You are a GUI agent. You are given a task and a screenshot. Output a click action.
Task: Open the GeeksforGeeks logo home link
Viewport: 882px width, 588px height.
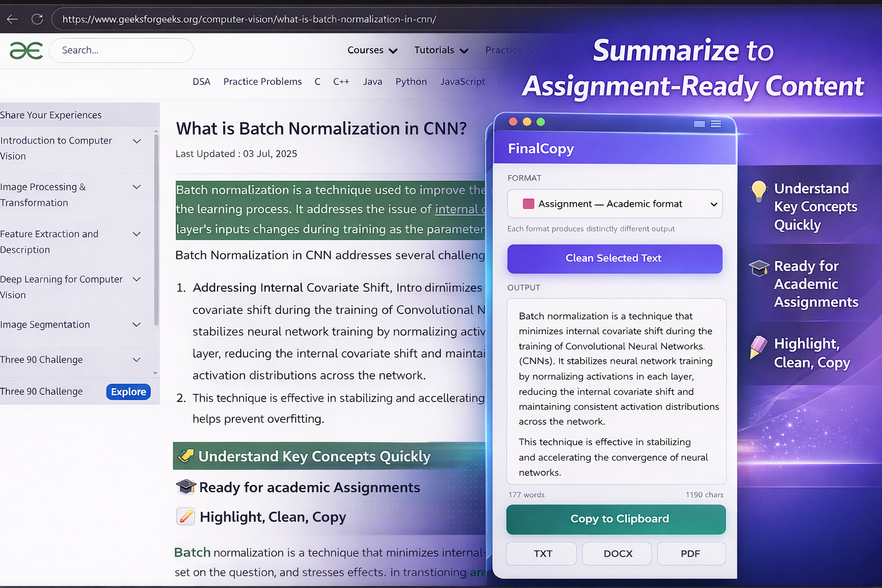tap(26, 51)
